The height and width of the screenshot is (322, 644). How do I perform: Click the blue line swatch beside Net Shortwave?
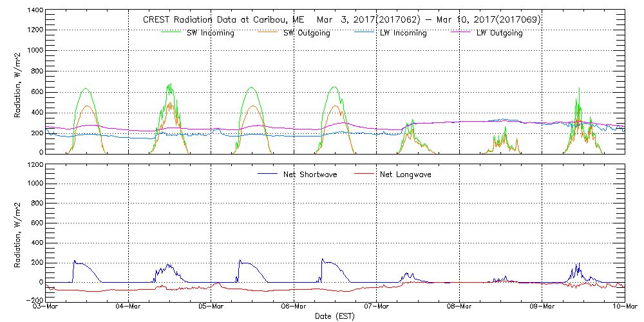pyautogui.click(x=267, y=174)
